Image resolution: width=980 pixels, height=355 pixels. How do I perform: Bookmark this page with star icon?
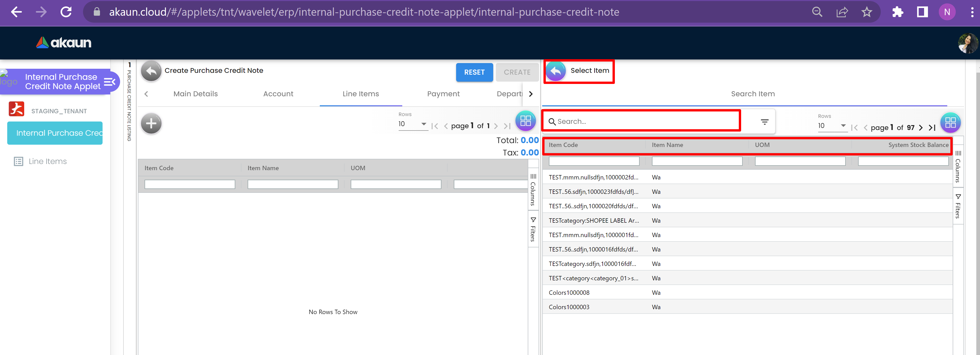click(x=867, y=12)
